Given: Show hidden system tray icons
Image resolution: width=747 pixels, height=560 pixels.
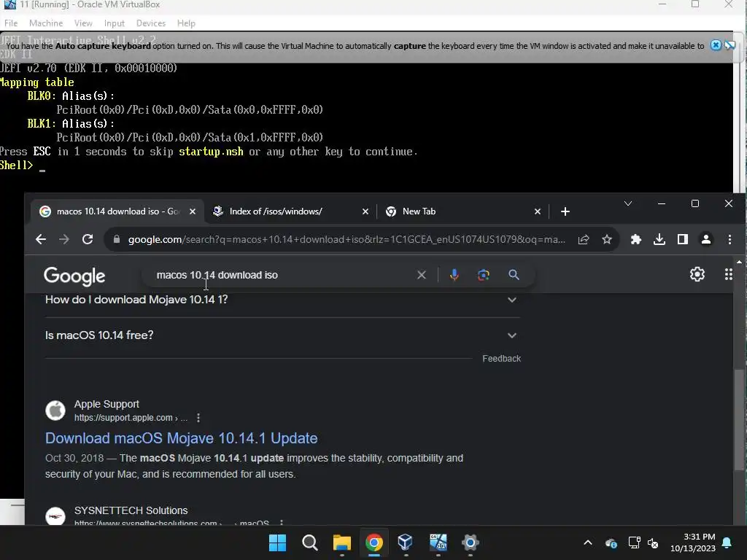Looking at the screenshot, I should (x=588, y=542).
